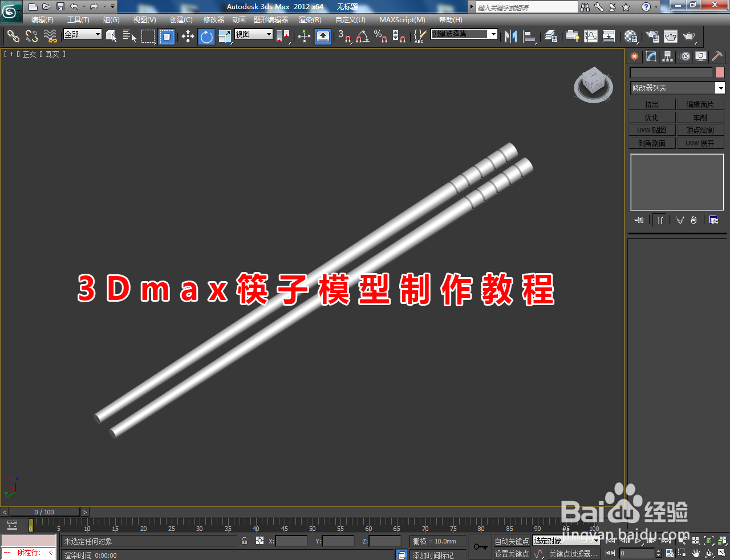Toggle the Spinner Snap button

click(399, 36)
